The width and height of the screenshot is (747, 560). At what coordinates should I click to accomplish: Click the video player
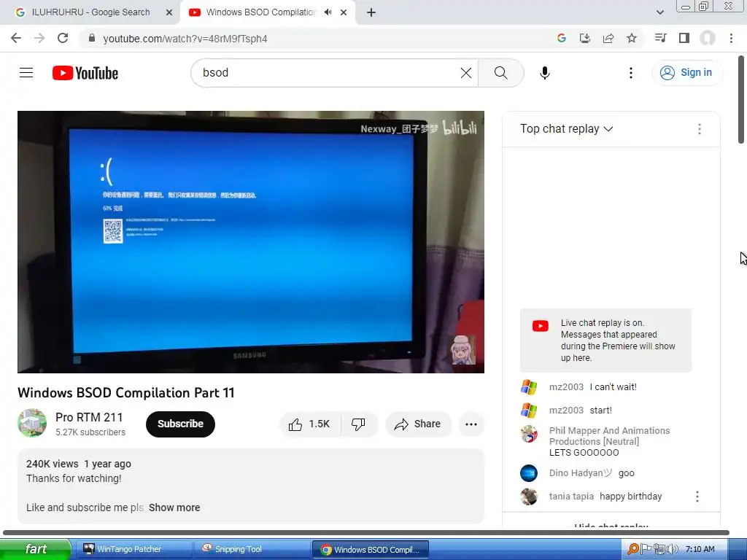(x=251, y=242)
